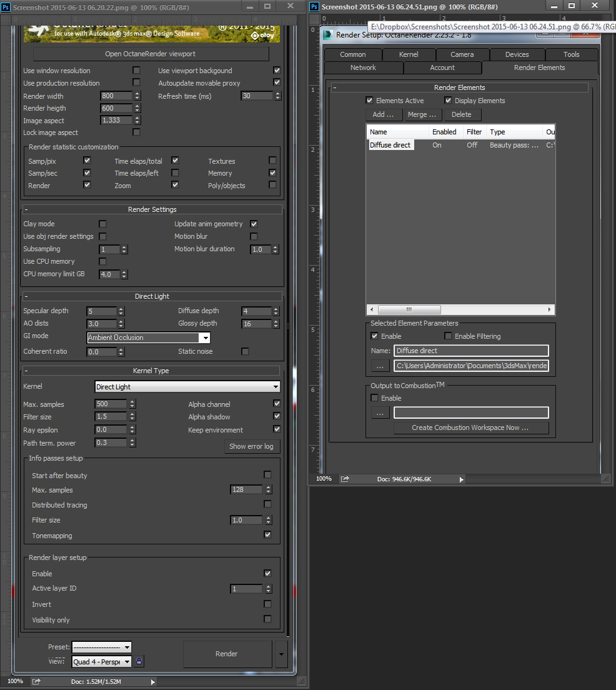Click the Specular depth spinner arrows
Screen dimensions: 616x690
click(x=121, y=311)
